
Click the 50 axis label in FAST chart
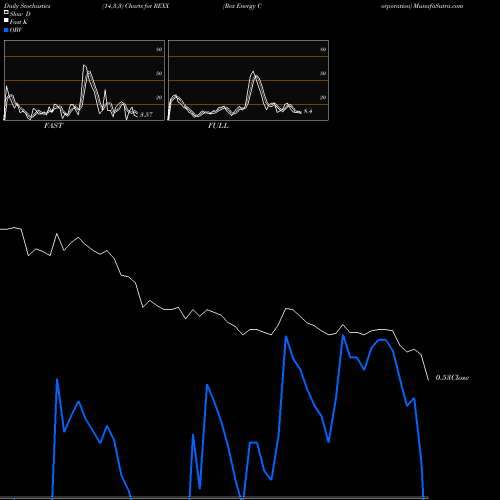(159, 73)
